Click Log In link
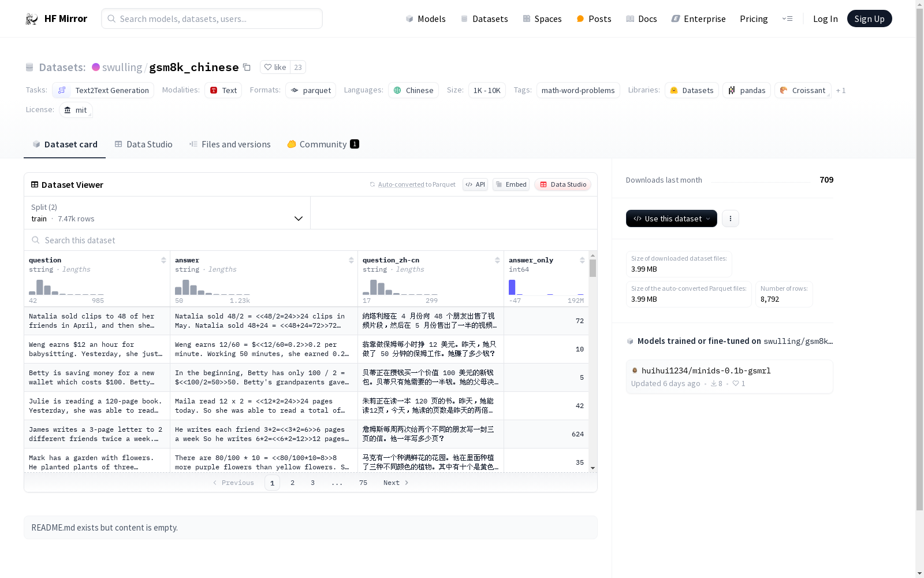The image size is (924, 578). 825,18
